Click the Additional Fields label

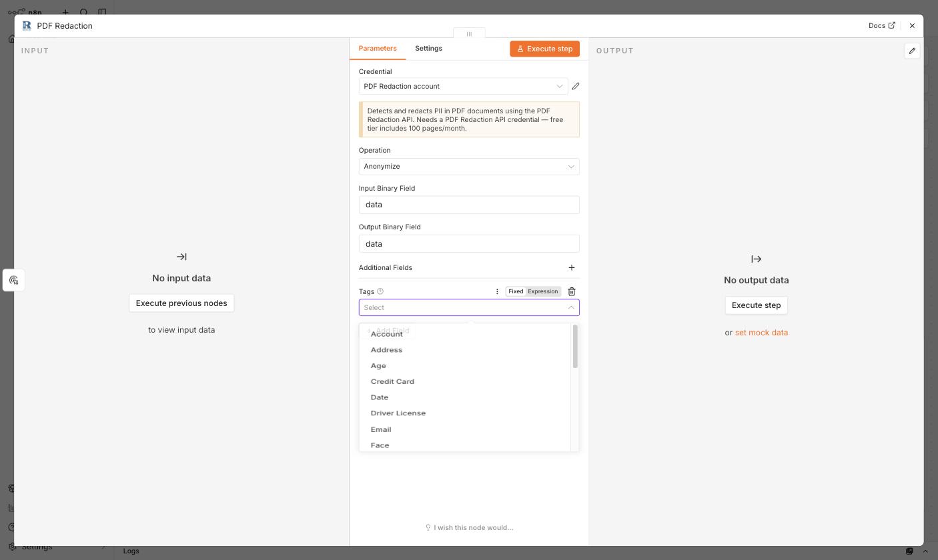point(386,268)
